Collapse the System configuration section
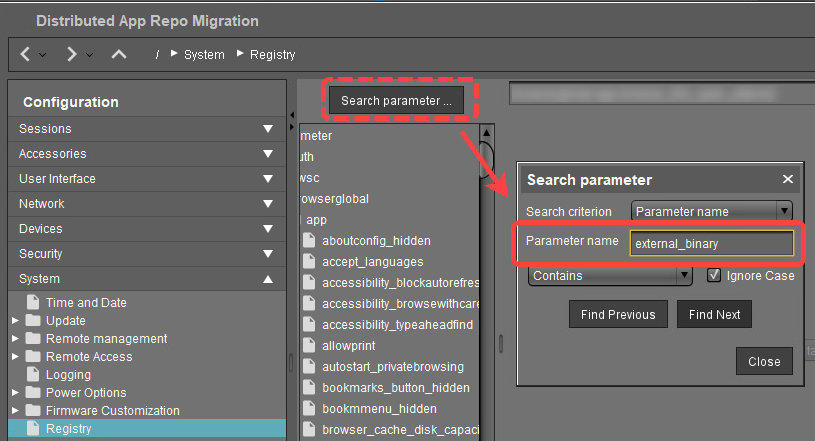 point(268,279)
